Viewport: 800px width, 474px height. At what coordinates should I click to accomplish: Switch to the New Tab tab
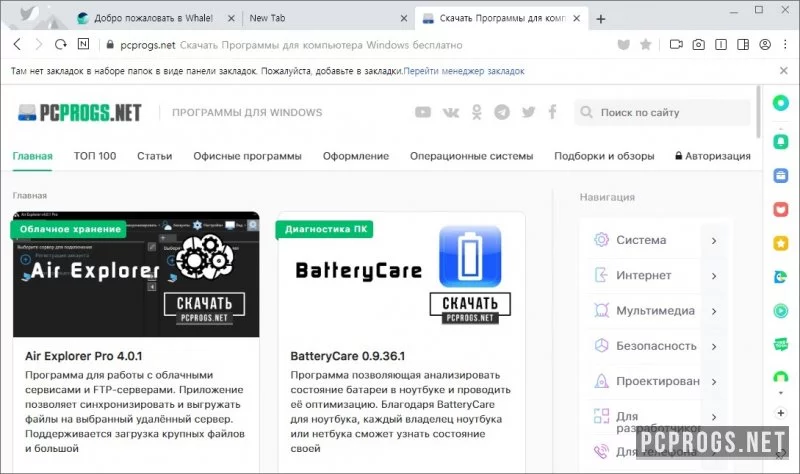click(327, 18)
